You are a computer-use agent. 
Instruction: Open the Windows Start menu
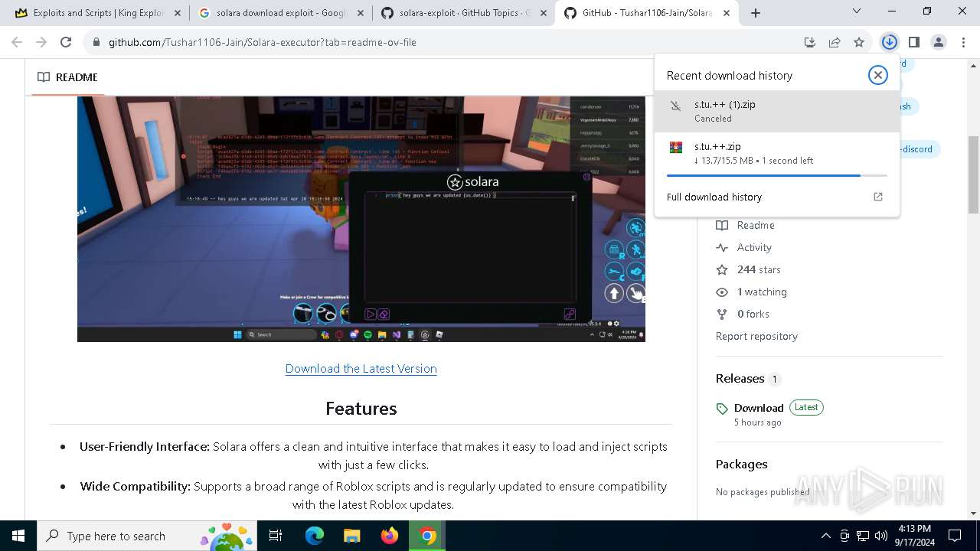point(18,536)
